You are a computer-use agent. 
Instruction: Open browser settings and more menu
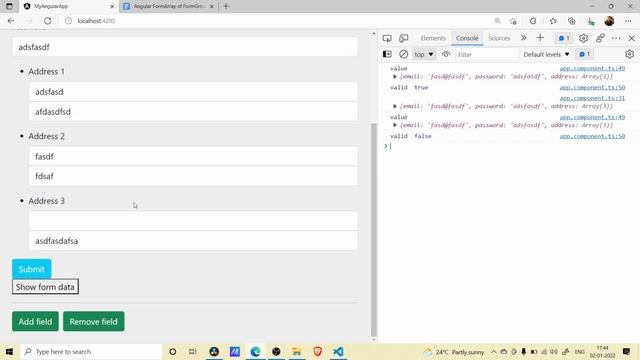628,21
